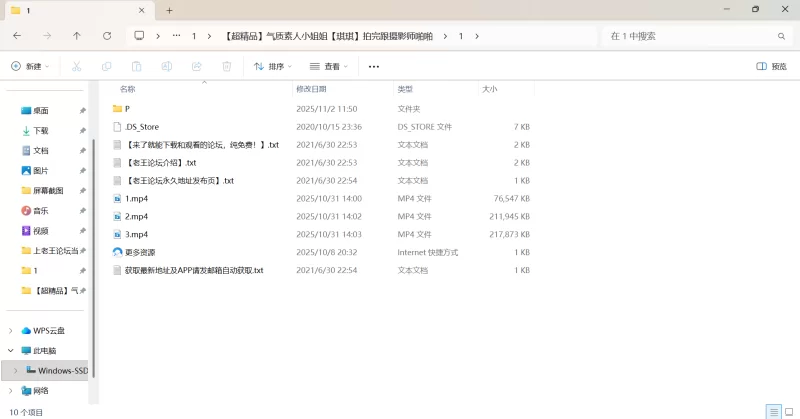The width and height of the screenshot is (800, 419).
Task: Toggle the 预览 preview pane
Action: [x=771, y=66]
